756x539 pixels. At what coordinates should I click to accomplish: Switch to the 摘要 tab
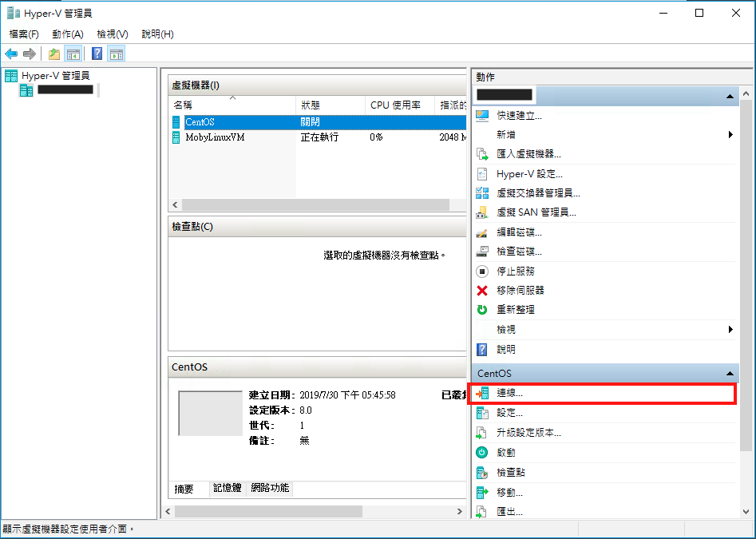click(184, 489)
